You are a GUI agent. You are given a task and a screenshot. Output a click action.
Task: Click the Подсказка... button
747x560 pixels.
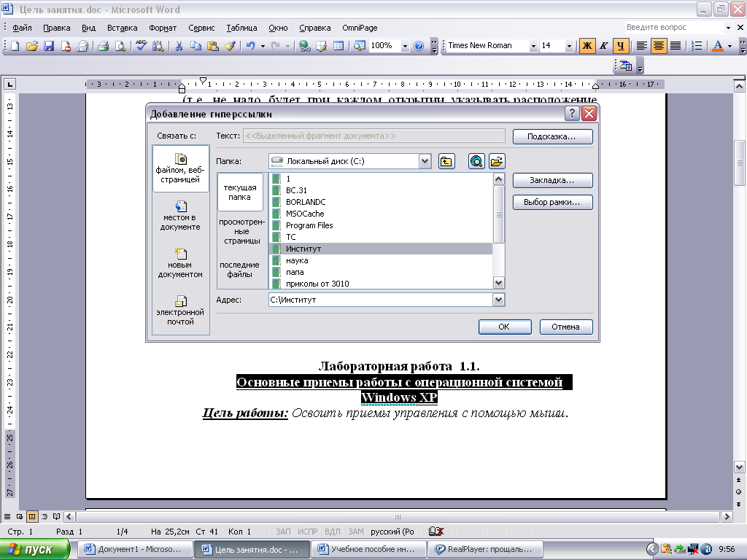pos(553,136)
